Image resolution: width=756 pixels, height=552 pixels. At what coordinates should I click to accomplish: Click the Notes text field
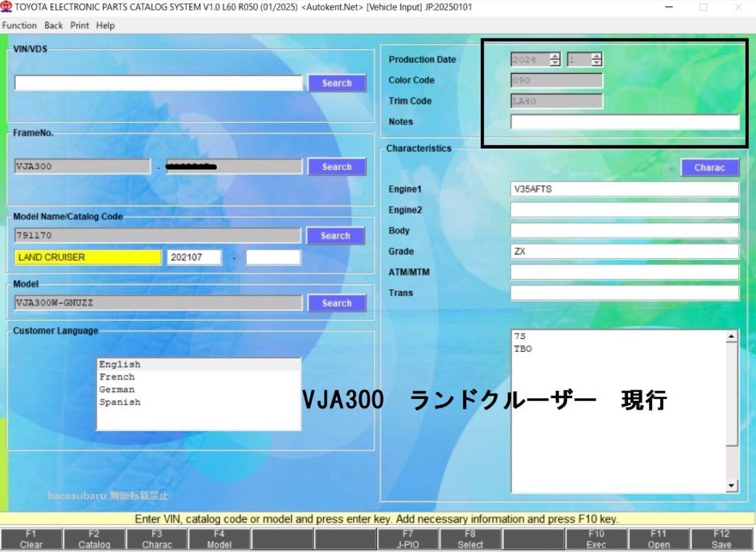tap(624, 122)
